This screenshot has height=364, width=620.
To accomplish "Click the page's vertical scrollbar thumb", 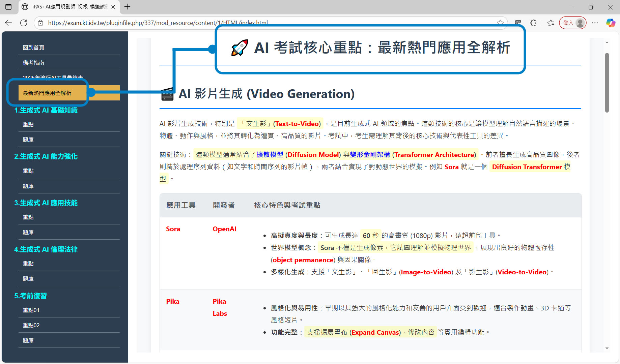I will [x=607, y=83].
